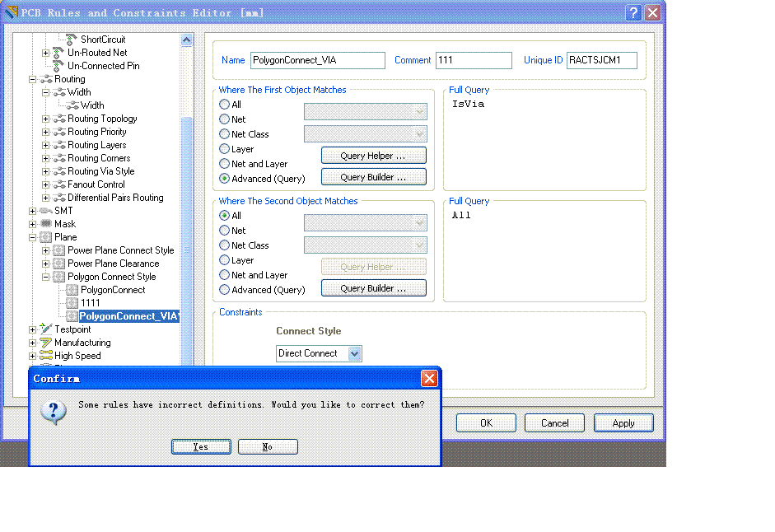
Task: Select Net Class for the first object
Action: coord(224,134)
